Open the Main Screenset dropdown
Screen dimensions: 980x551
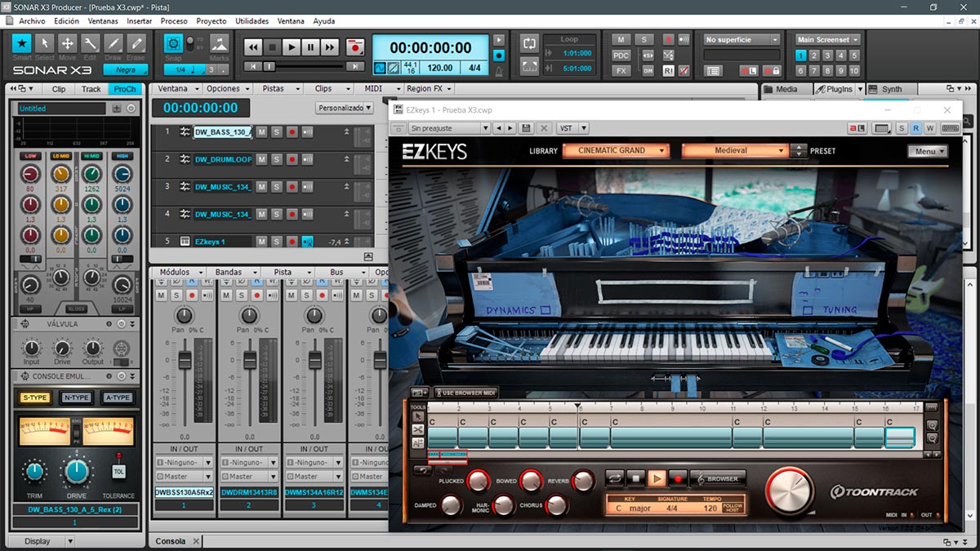tap(828, 39)
